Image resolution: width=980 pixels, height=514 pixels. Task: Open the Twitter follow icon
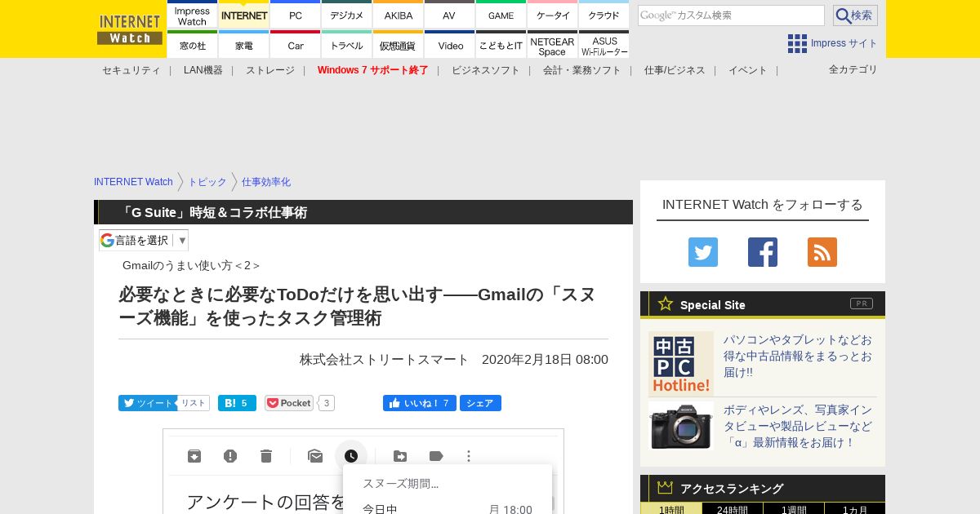point(703,252)
